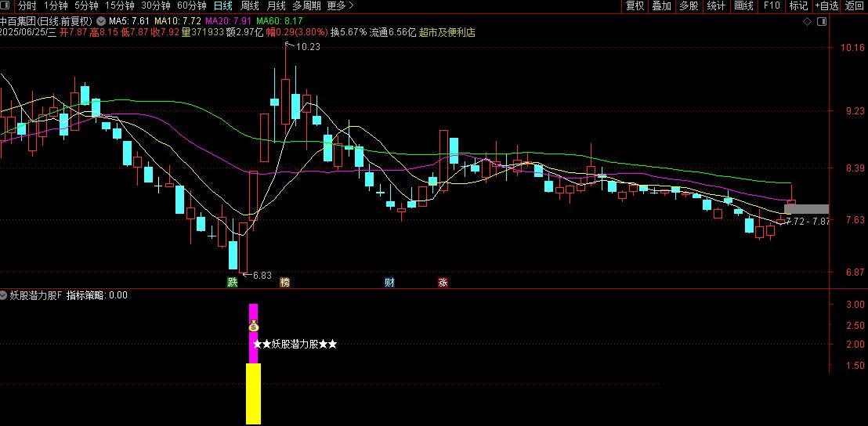Click the green 跌 event marker
The height and width of the screenshot is (426, 868).
coord(232,283)
